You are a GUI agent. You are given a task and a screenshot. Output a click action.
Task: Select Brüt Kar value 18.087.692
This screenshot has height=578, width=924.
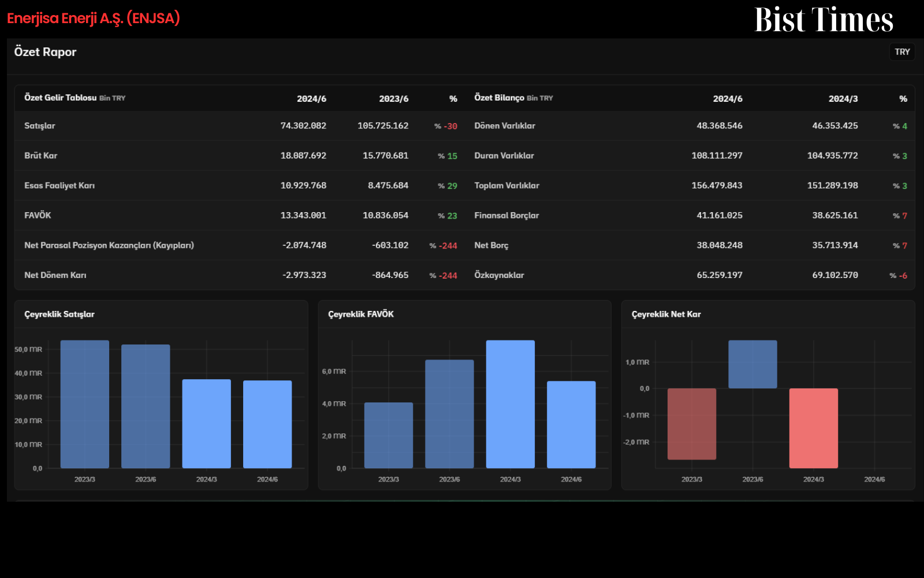coord(303,155)
